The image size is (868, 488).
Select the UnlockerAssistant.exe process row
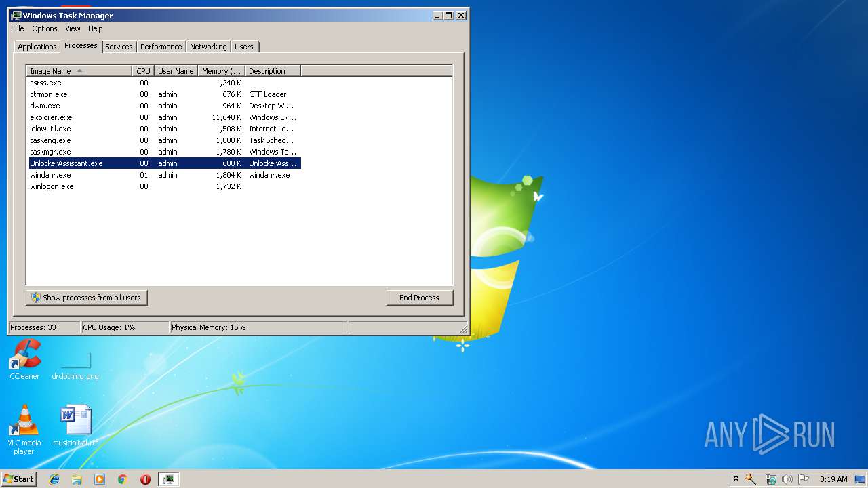[163, 163]
